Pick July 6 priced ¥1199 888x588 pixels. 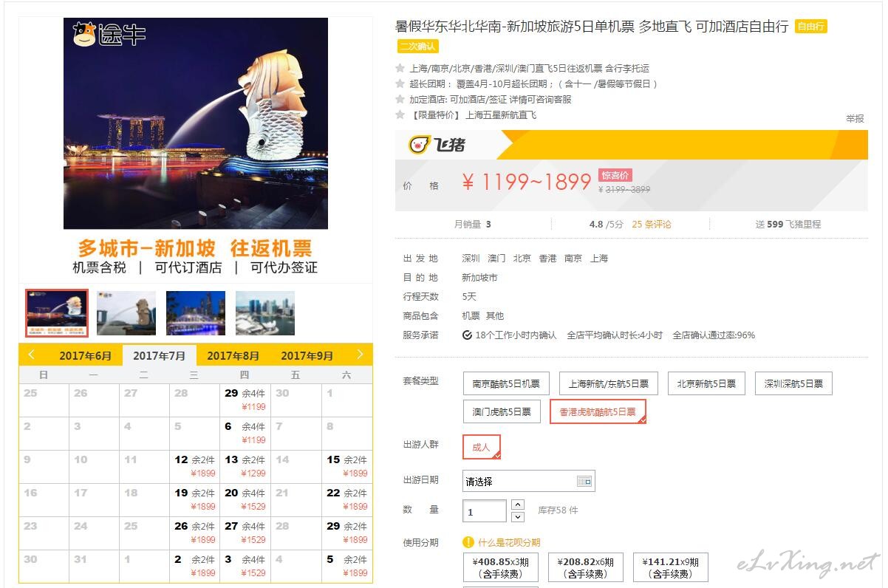245,433
